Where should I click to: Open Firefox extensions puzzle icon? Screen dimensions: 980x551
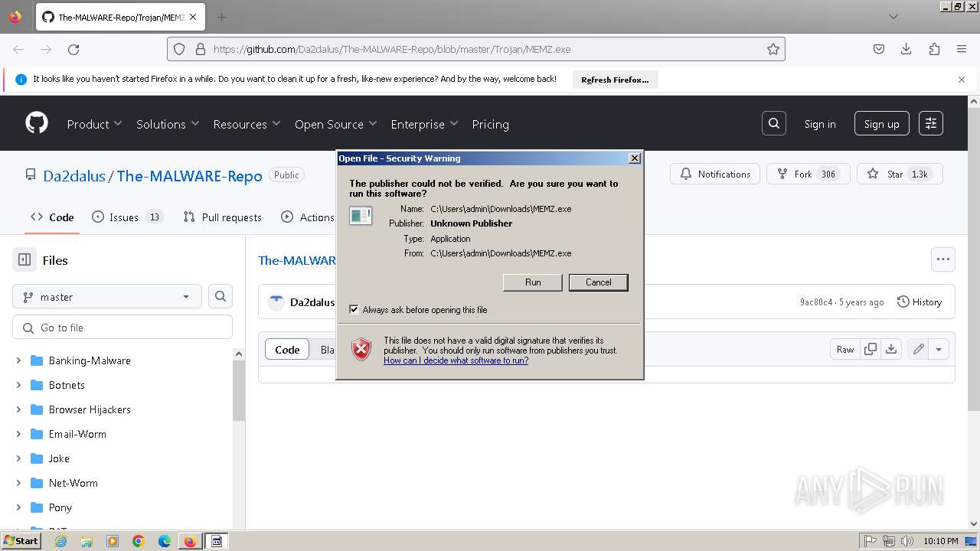point(934,49)
